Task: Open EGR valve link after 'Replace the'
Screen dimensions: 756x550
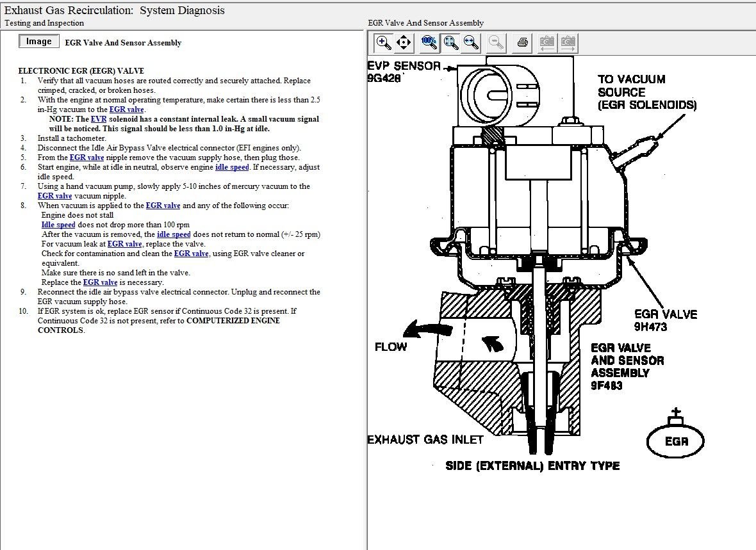Action: coord(100,282)
